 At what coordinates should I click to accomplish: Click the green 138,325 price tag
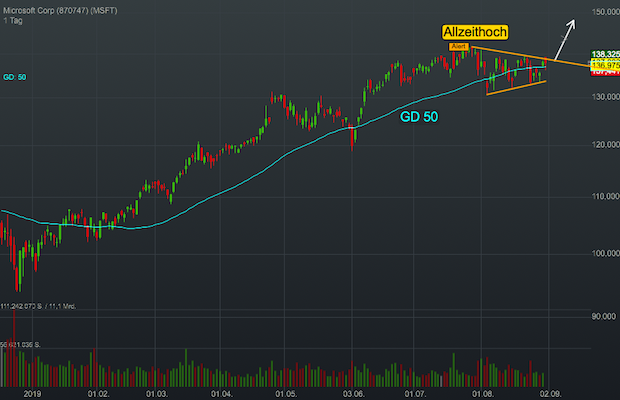pos(605,54)
